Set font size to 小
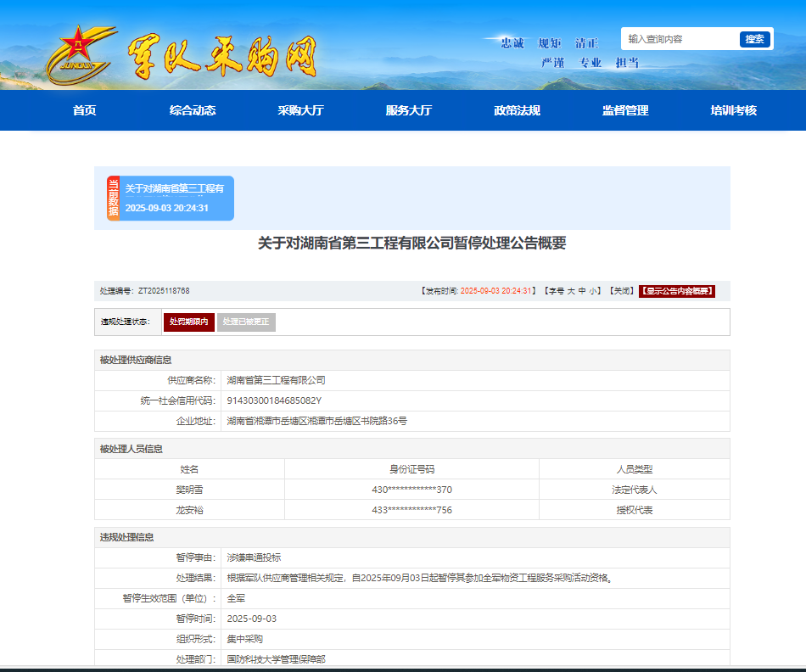The width and height of the screenshot is (806, 672). coord(593,291)
